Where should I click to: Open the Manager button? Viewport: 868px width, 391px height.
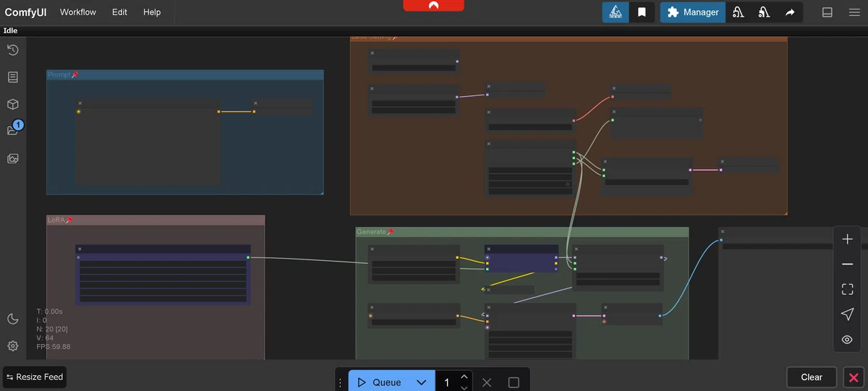pyautogui.click(x=693, y=12)
